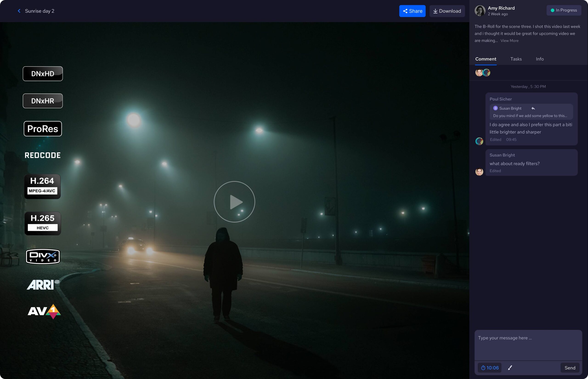Expand the description with View More
The image size is (588, 379).
(509, 40)
